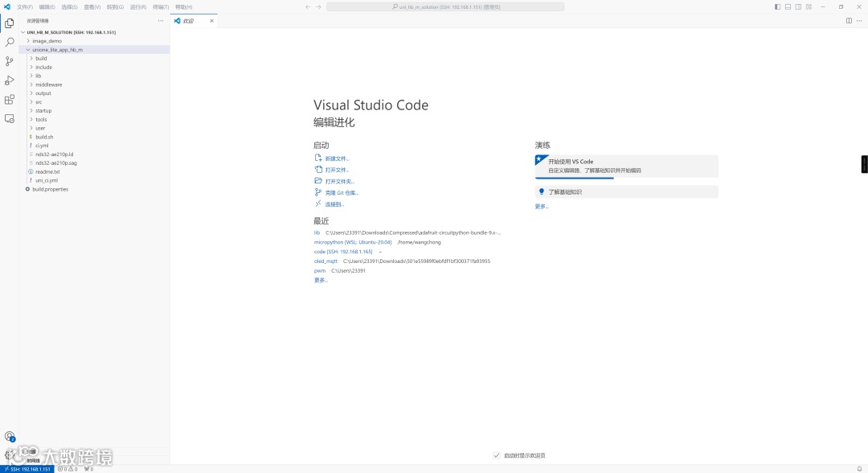Toggle secondary side bar layout icon

[798, 6]
